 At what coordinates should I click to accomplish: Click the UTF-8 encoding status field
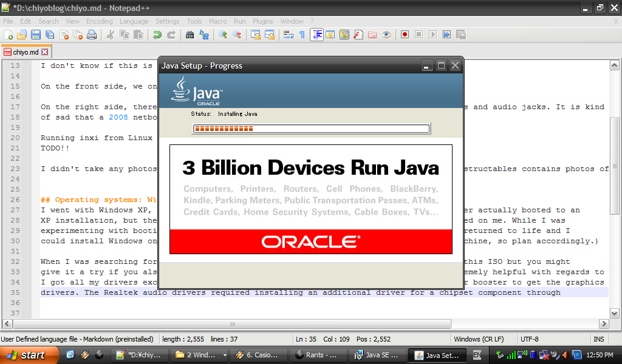[x=529, y=339]
